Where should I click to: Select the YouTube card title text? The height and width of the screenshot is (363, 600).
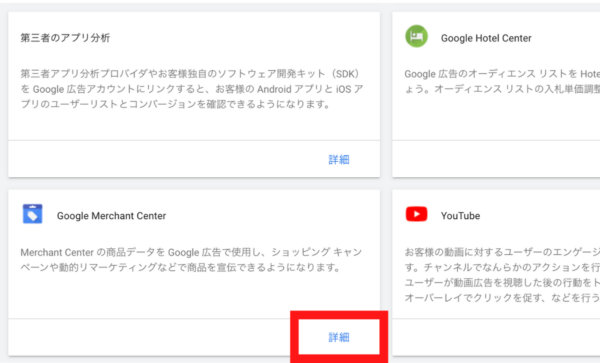point(460,216)
